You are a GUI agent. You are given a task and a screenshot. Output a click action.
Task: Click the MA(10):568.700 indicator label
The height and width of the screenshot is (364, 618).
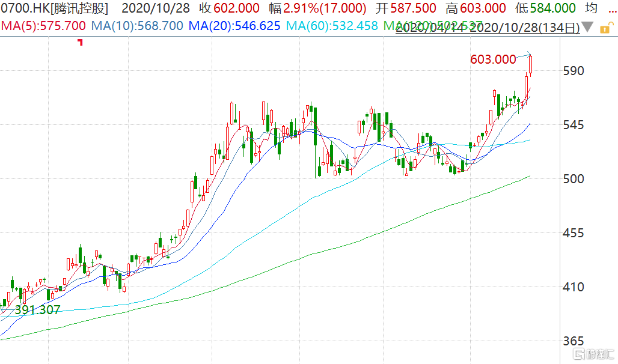tap(136, 26)
